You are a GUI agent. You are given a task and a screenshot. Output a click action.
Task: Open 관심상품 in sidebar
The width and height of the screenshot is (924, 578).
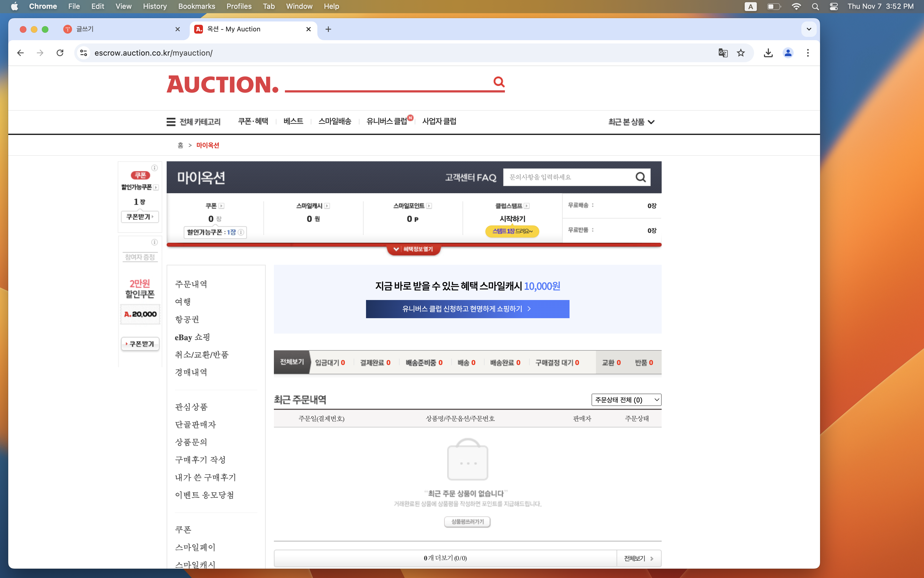[x=191, y=407]
